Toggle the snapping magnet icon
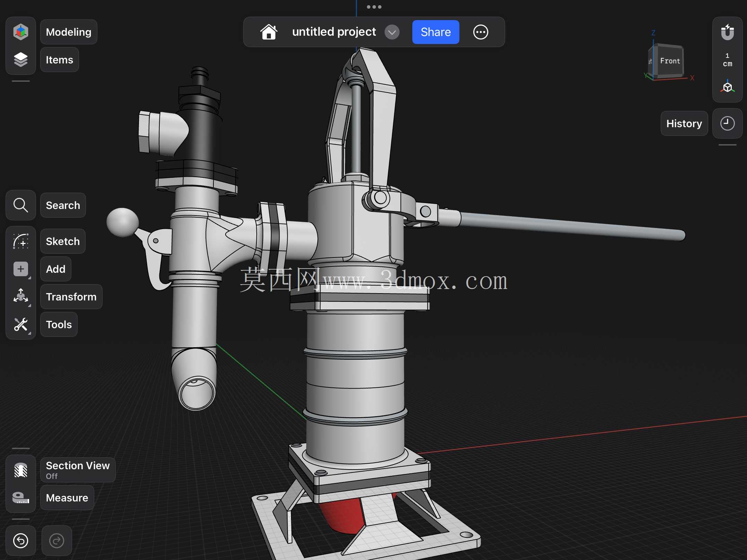 tap(727, 32)
